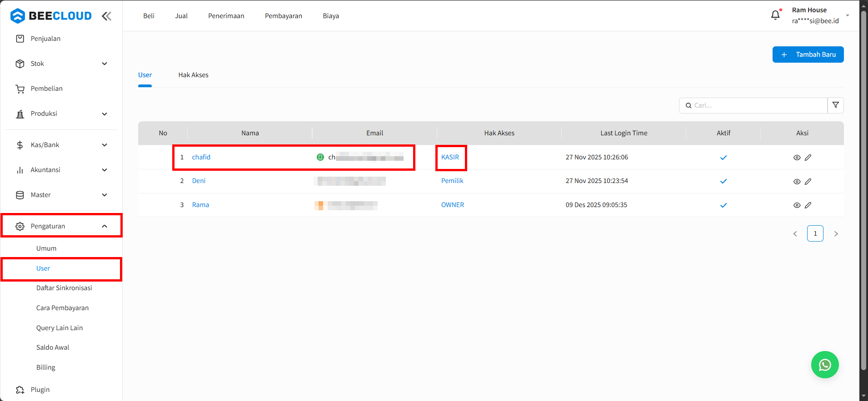868x401 pixels.
Task: Collapse the sidebar with the double-chevron icon
Action: (x=106, y=16)
